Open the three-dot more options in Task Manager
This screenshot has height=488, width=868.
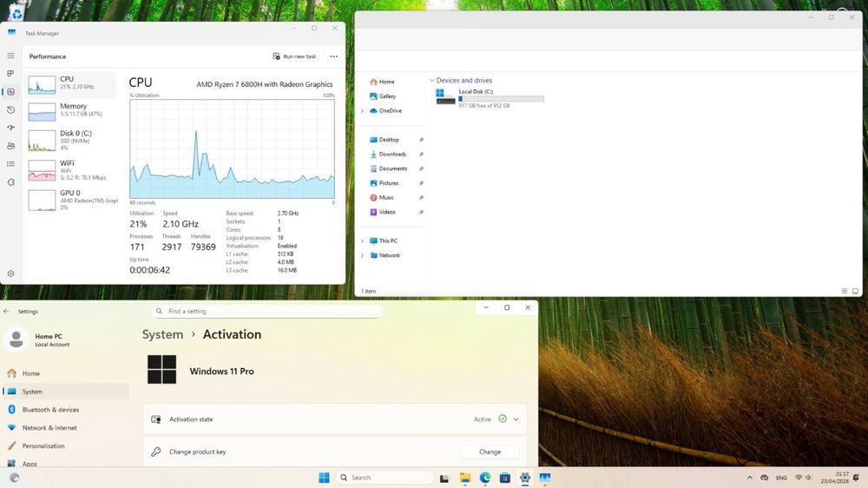pyautogui.click(x=333, y=56)
